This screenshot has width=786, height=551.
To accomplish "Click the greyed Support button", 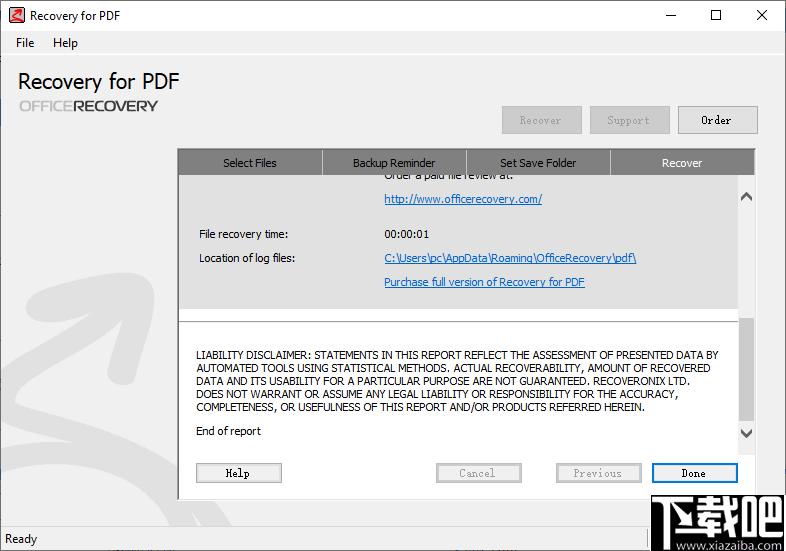I will [x=630, y=120].
